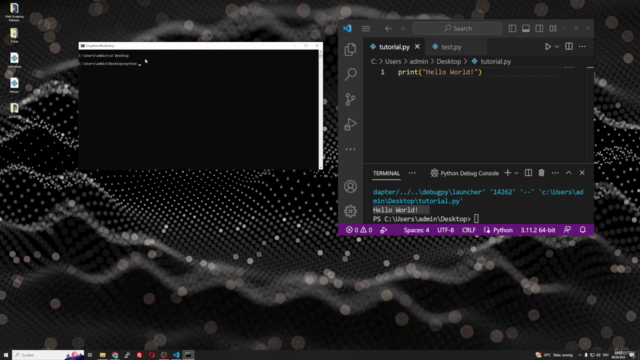This screenshot has width=640, height=360.
Task: Select the Web Scraping Mastery desktop folder
Action: click(14, 12)
